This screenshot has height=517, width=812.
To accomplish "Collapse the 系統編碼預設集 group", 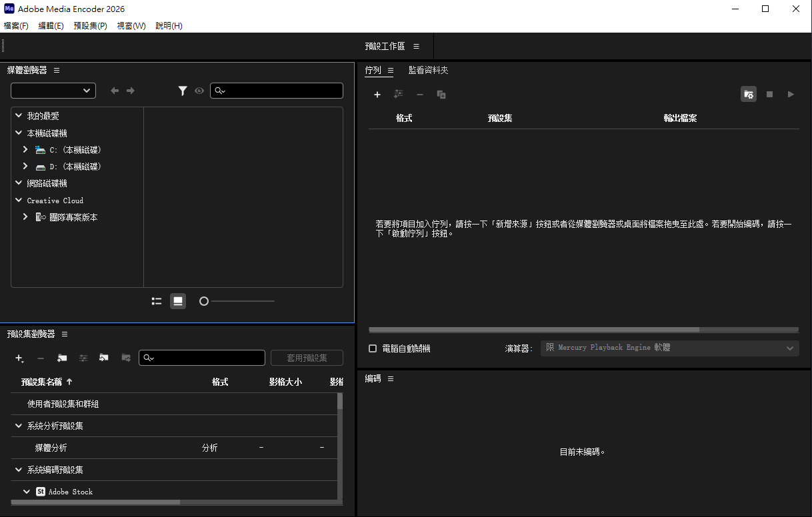I will coord(19,470).
